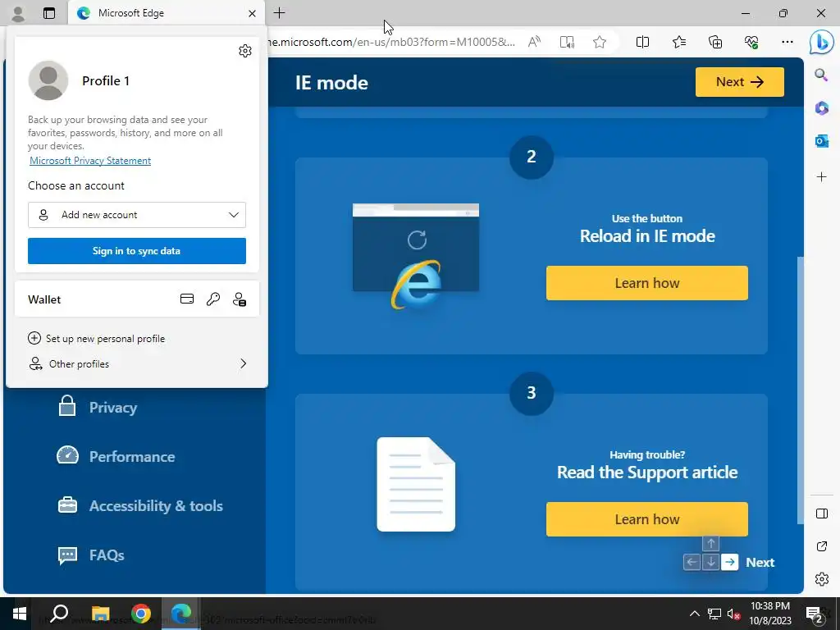Open Wallet payment cards icon

pos(187,299)
